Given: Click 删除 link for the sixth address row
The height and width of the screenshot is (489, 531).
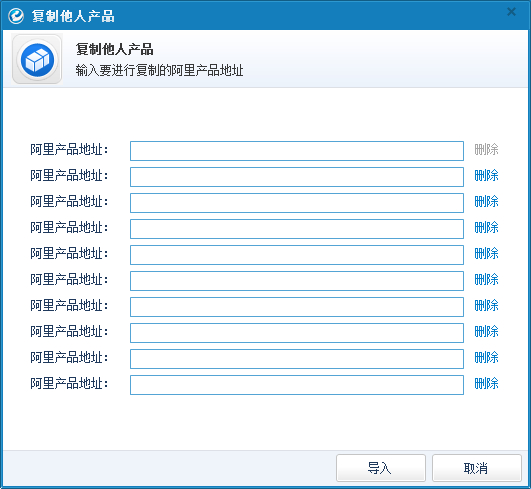Looking at the screenshot, I should [x=486, y=279].
